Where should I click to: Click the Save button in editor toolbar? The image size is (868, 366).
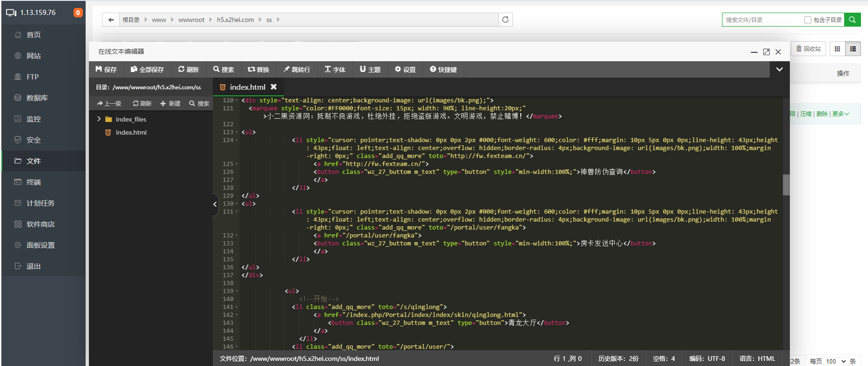(106, 70)
